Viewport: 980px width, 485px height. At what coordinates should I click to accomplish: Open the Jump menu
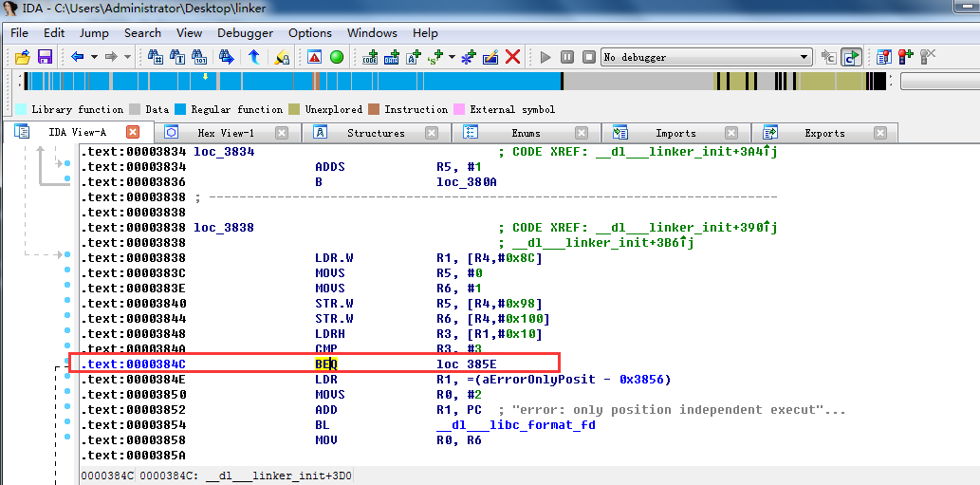pyautogui.click(x=94, y=33)
